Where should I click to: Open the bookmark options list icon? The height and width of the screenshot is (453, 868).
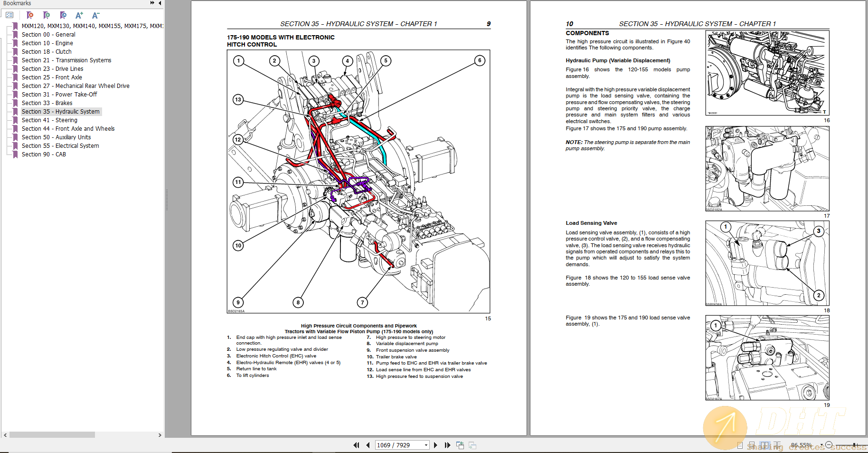(x=9, y=15)
